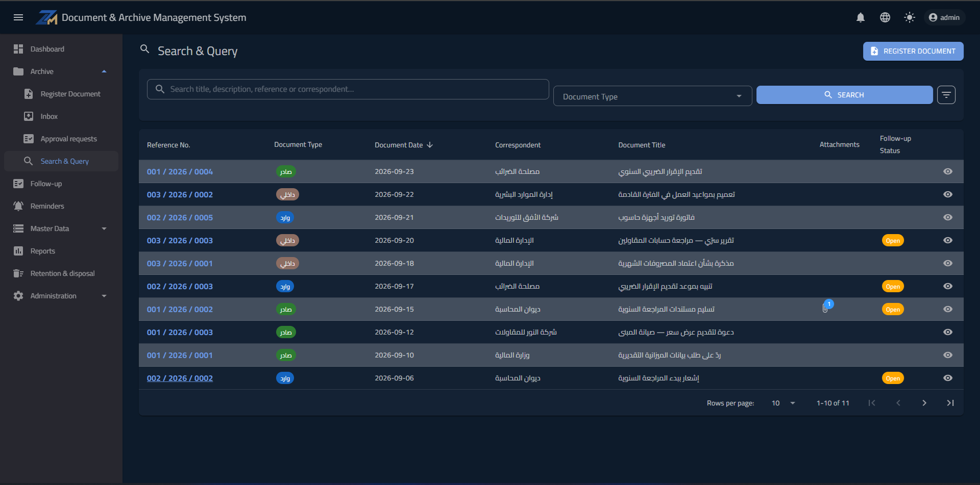Click the app logo in header
This screenshot has width=980, height=485.
46,17
